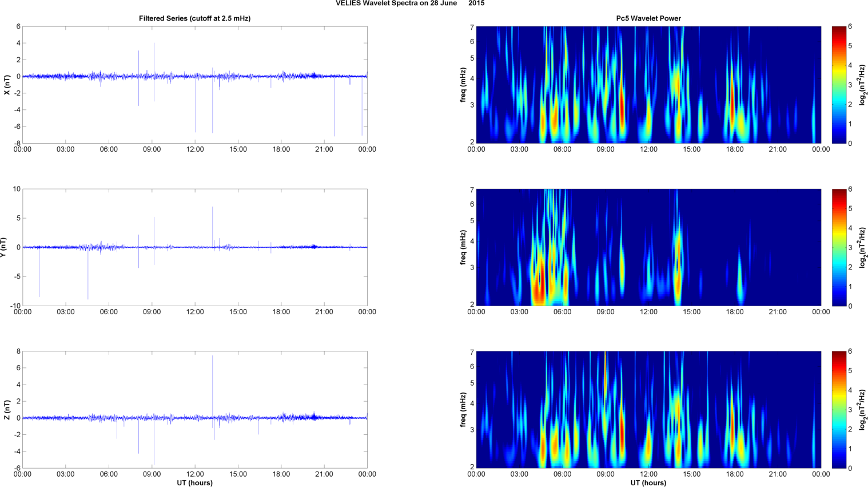Screen dimensions: 868x487
Task: Click the 'Y (nT)' axis label
Action: coord(3,247)
